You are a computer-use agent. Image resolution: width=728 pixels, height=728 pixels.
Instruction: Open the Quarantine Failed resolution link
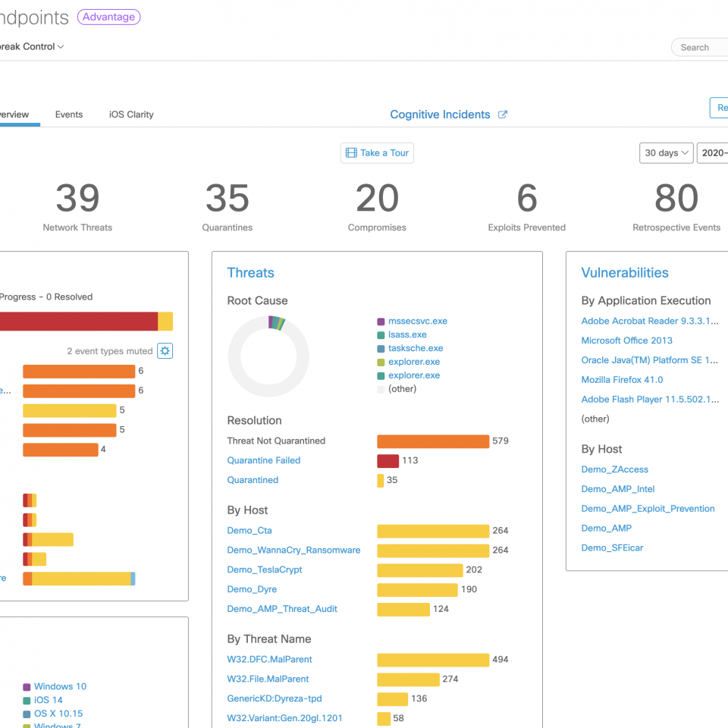click(264, 460)
